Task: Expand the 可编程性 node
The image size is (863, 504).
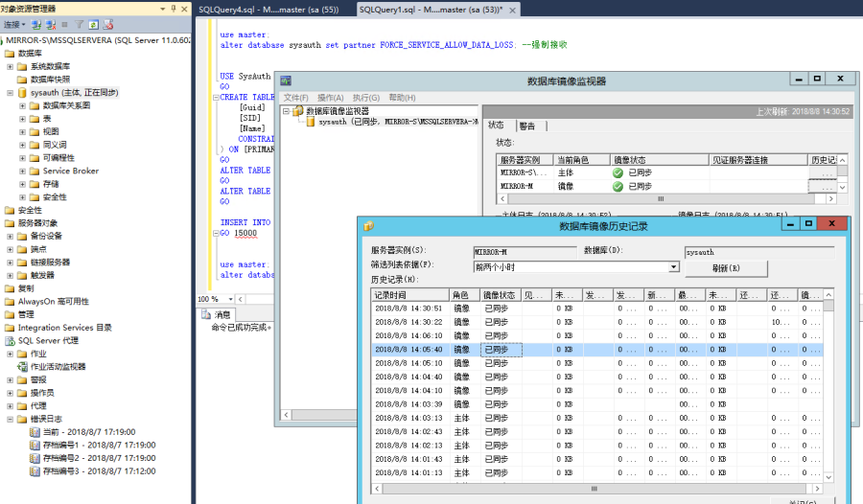Action: [x=23, y=158]
